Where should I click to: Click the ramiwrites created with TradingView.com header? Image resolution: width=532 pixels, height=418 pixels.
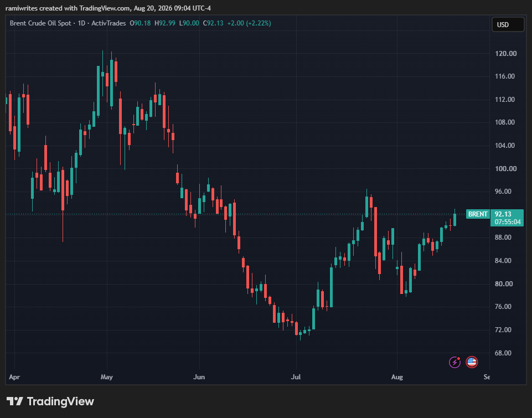[109, 8]
